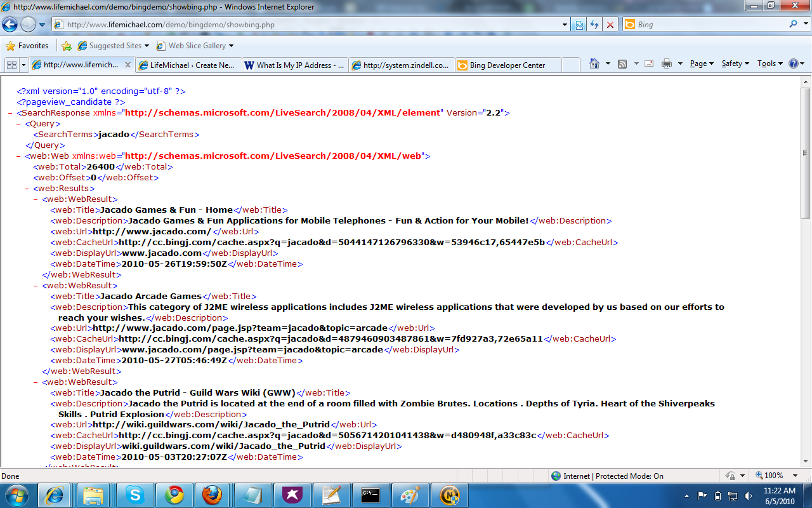Open the Windows Start button
Screen dimensions: 812x508
coord(16,495)
